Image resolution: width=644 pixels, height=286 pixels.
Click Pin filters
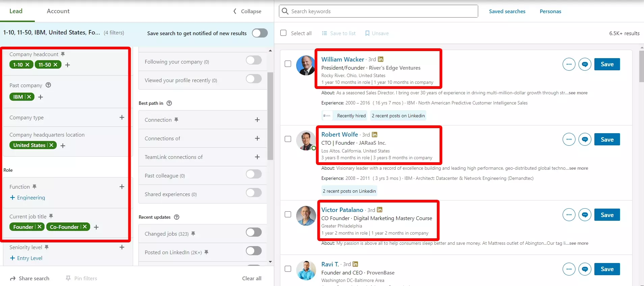81,278
